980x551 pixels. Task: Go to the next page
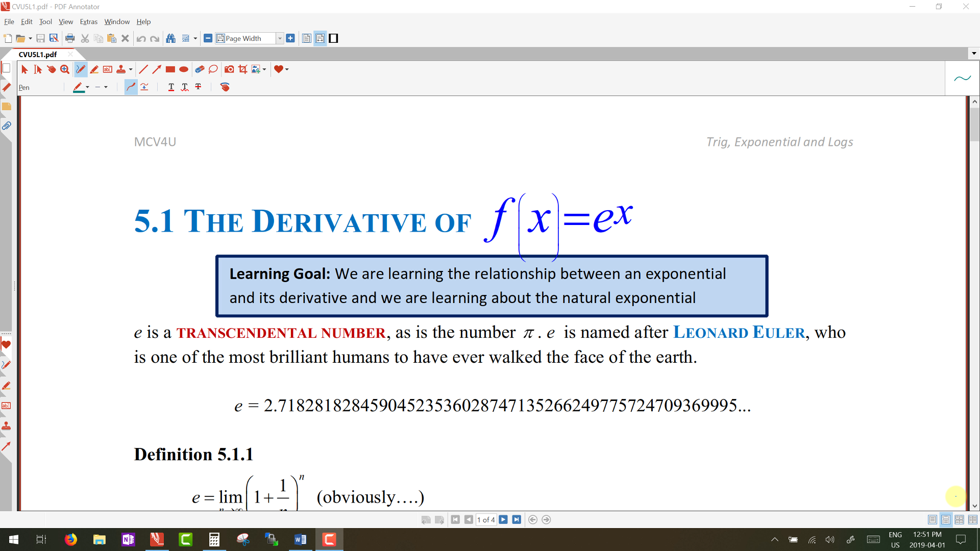point(503,519)
